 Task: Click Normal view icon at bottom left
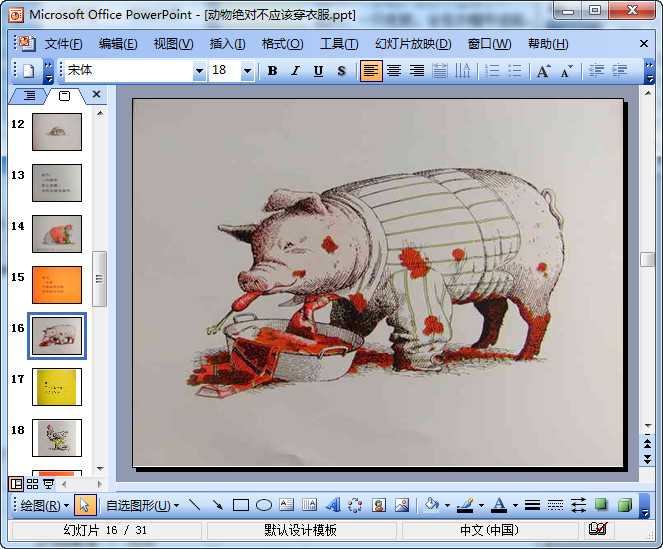[x=16, y=484]
